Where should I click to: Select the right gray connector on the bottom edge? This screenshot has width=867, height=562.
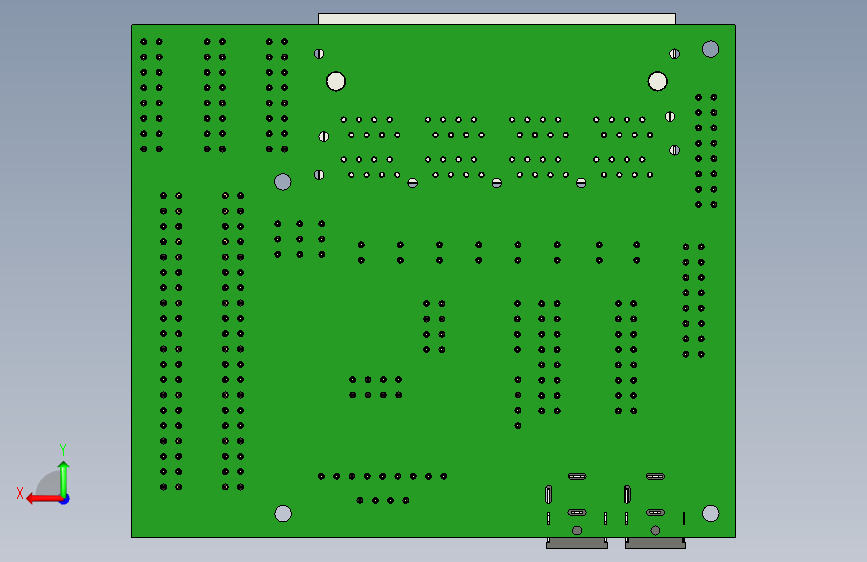coord(655,543)
